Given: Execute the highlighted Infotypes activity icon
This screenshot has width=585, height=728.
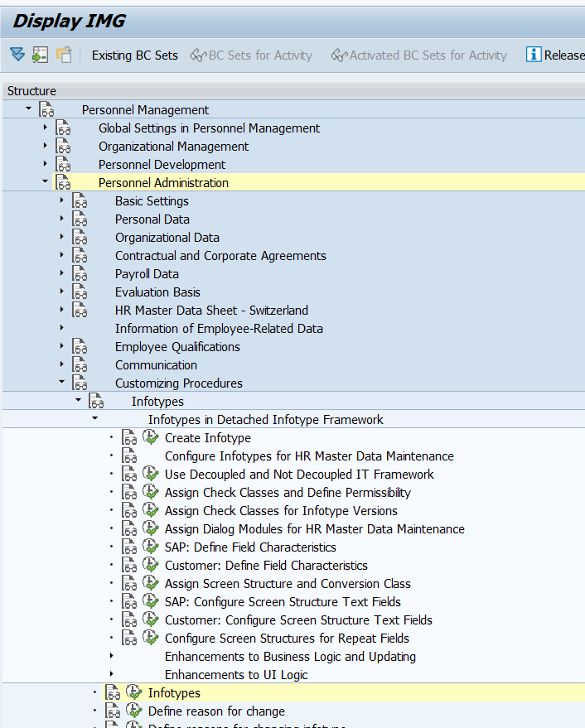Looking at the screenshot, I should (x=133, y=692).
